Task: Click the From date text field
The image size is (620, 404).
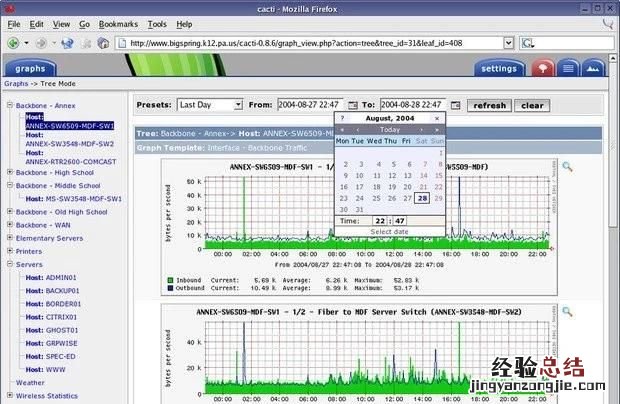Action: [x=309, y=105]
